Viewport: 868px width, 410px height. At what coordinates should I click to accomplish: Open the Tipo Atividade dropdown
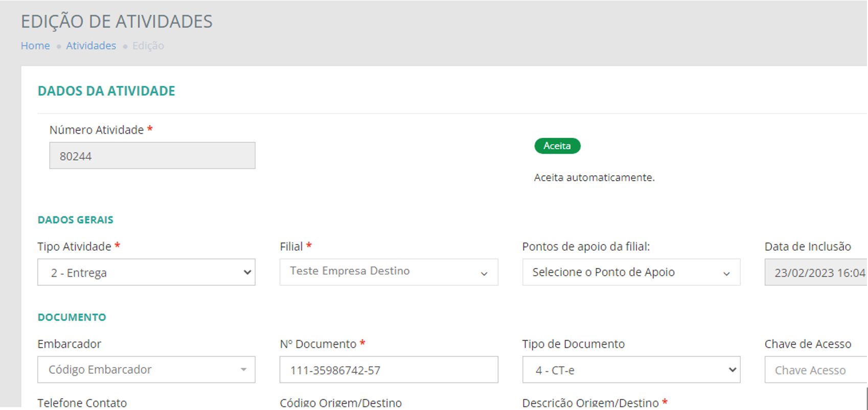(x=146, y=273)
